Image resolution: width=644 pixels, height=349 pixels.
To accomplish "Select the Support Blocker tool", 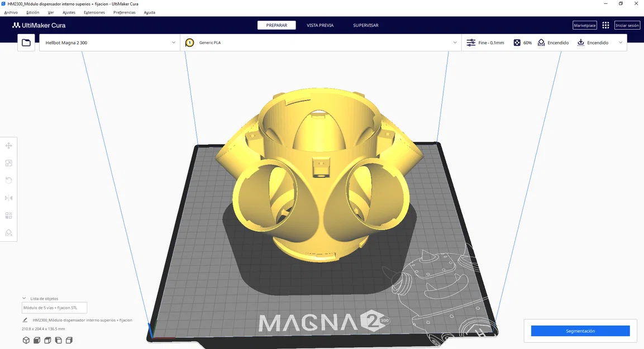I will tap(8, 233).
